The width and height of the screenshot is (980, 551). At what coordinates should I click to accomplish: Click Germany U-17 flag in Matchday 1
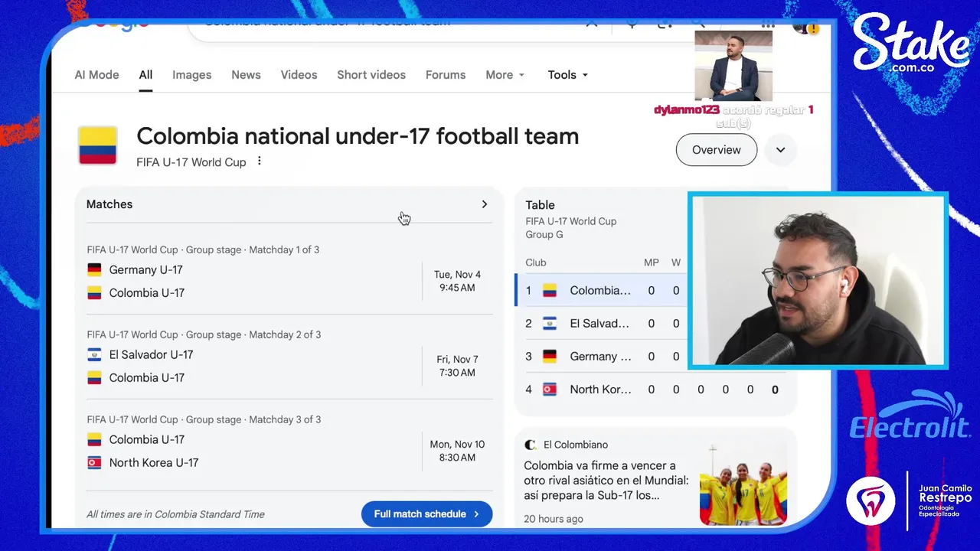(94, 270)
